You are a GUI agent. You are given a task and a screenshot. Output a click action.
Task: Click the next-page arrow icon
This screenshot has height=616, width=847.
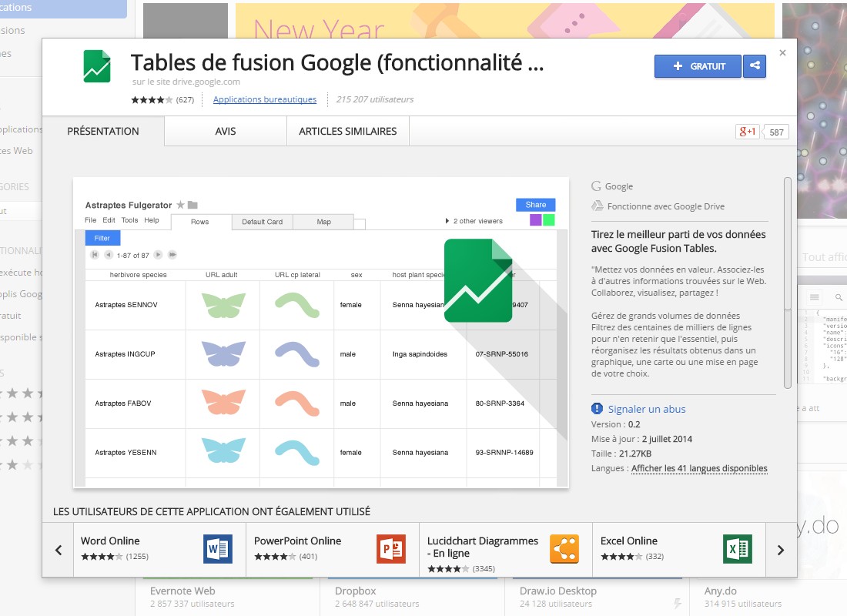click(x=159, y=255)
